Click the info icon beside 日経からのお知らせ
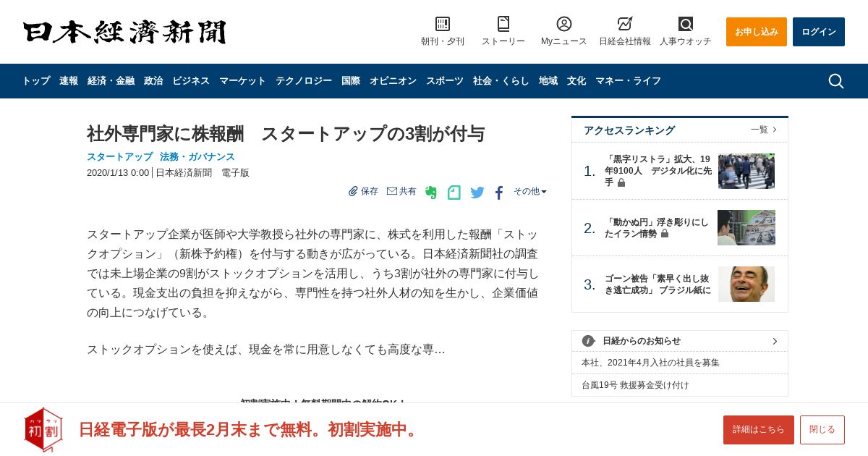The width and height of the screenshot is (868, 456). pyautogui.click(x=588, y=341)
